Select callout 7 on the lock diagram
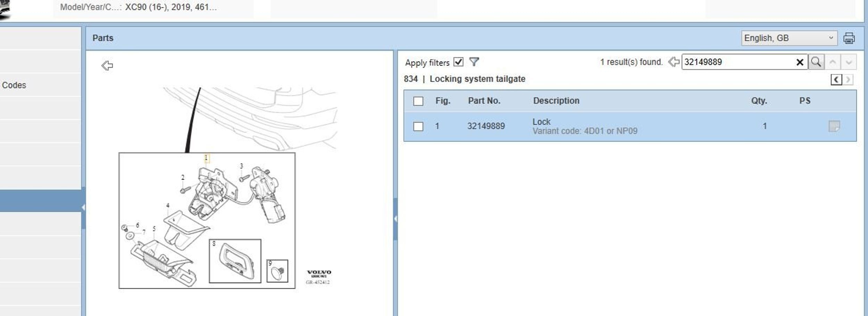This screenshot has width=868, height=316. (144, 232)
